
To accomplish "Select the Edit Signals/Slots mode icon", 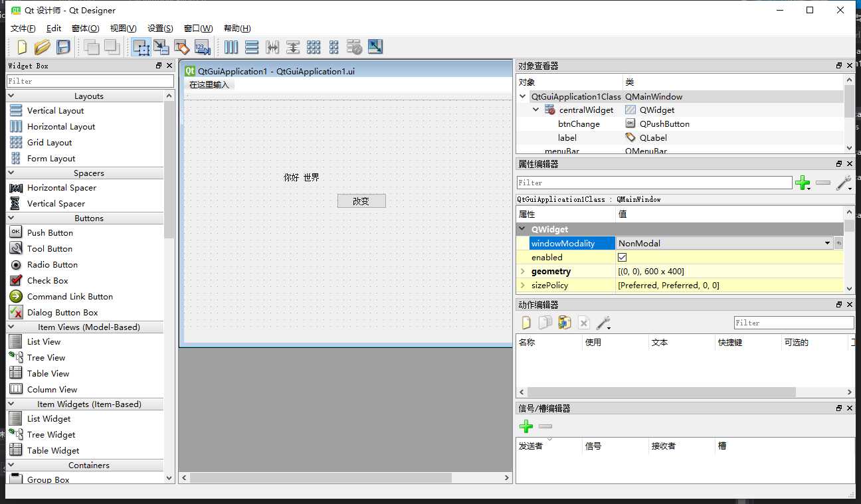I will pos(161,47).
